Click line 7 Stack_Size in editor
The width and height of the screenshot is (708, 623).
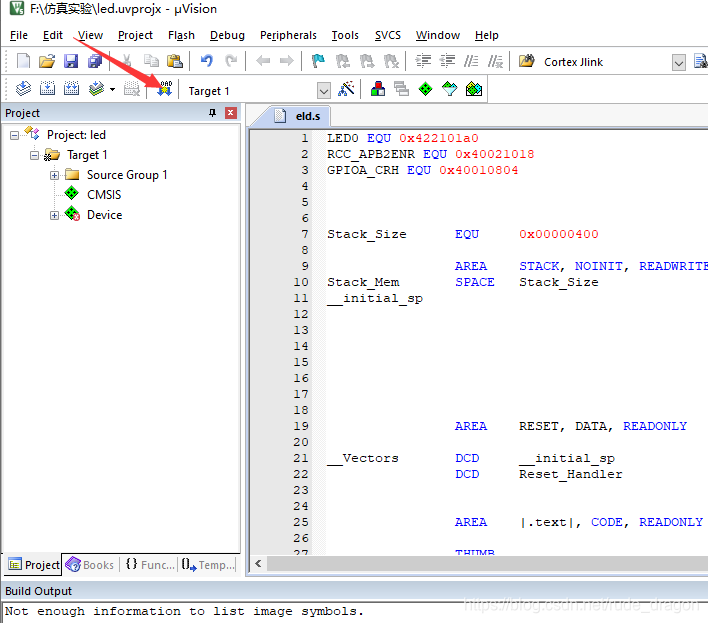point(367,234)
